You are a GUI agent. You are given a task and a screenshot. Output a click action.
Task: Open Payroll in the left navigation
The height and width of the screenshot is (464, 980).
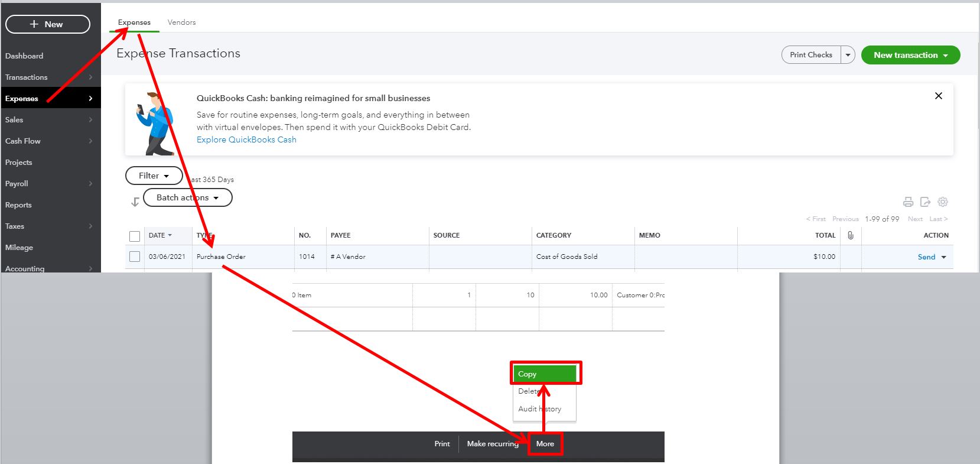click(17, 184)
